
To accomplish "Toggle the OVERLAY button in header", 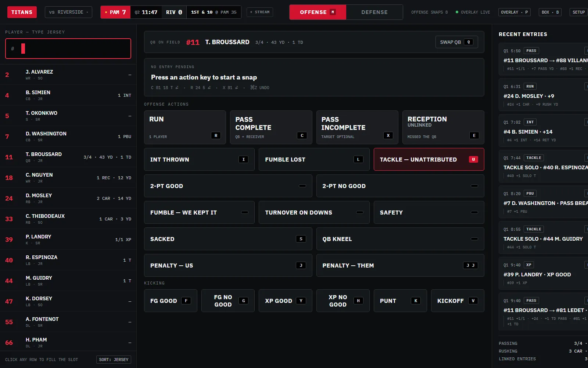I will [x=514, y=12].
